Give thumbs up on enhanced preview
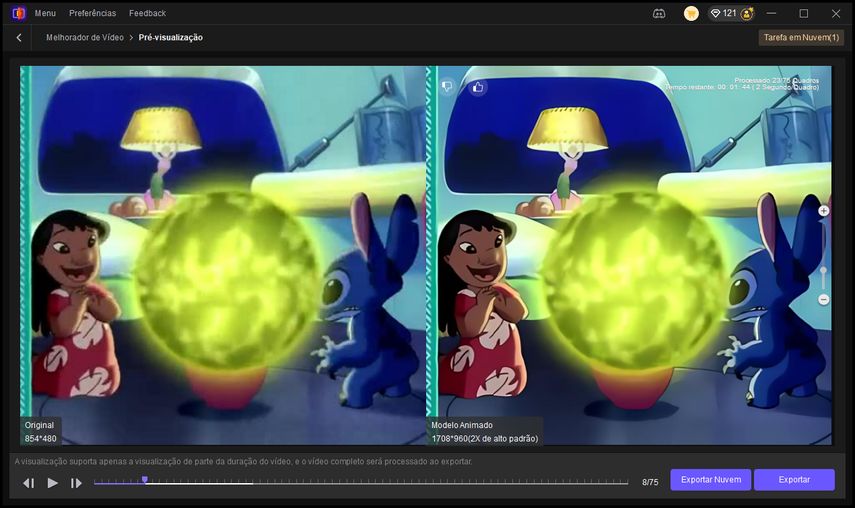 (478, 87)
